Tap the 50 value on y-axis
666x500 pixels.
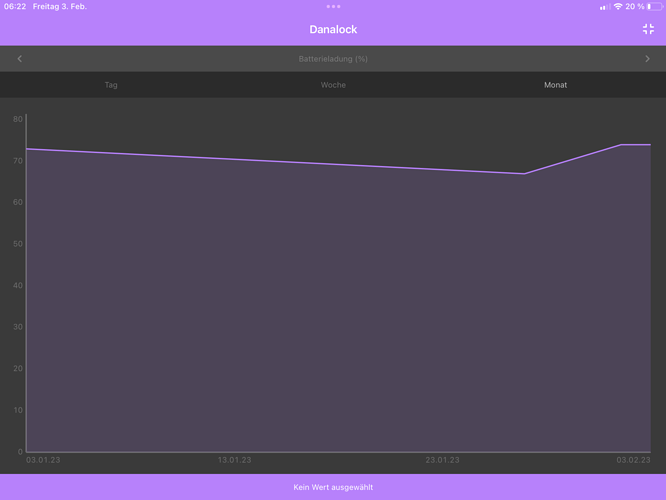(18, 244)
